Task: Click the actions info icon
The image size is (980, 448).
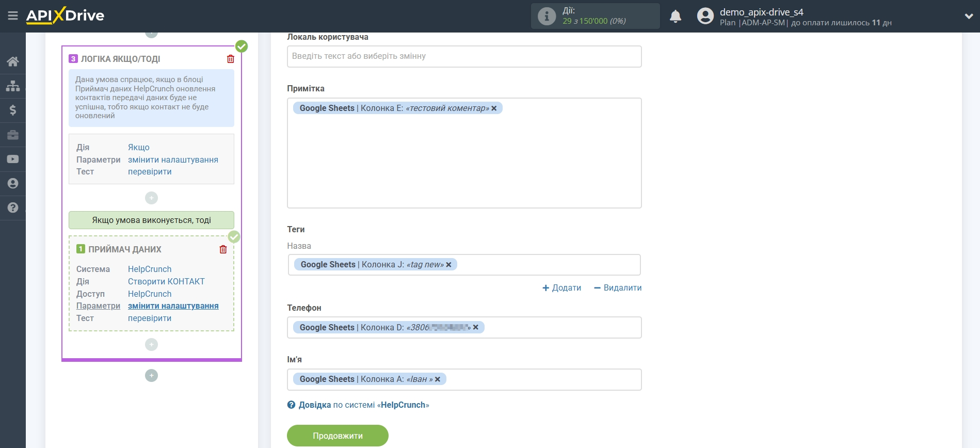Action: (547, 16)
